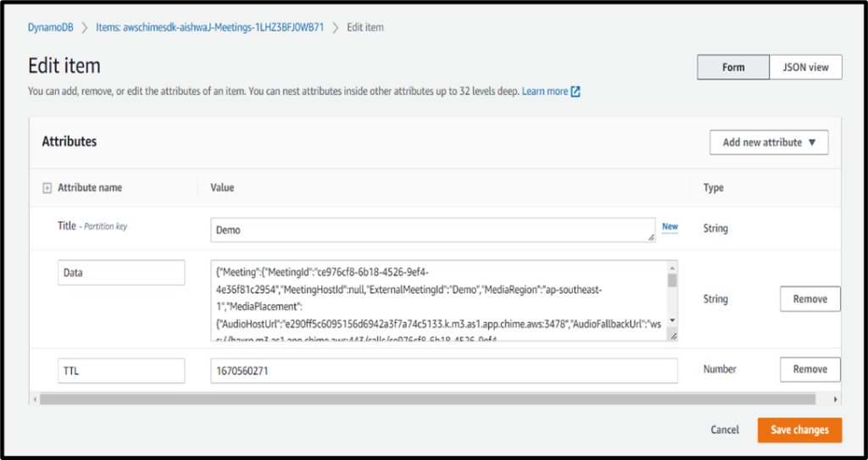The image size is (868, 460).
Task: Cancel editing the item
Action: [x=725, y=430]
